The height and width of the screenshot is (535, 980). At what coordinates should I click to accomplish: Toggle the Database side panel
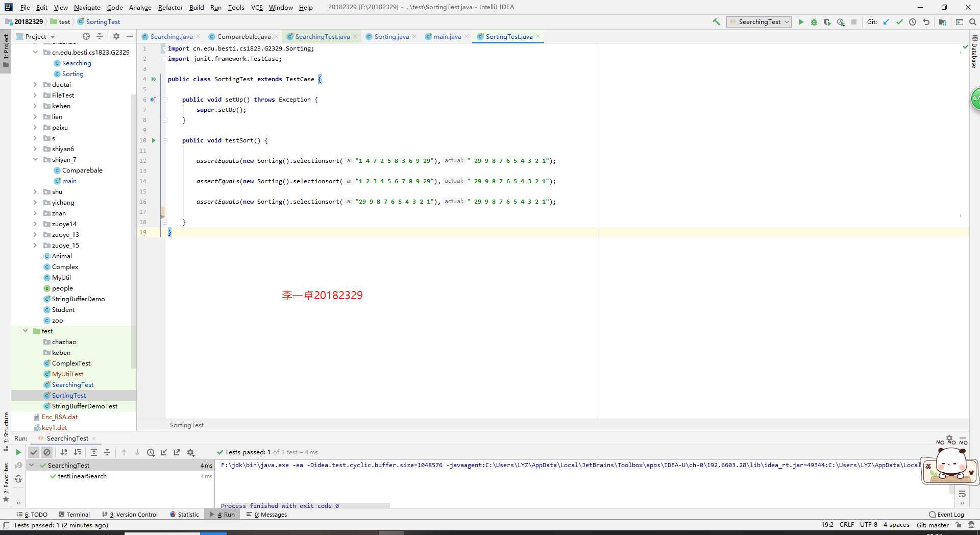(974, 51)
